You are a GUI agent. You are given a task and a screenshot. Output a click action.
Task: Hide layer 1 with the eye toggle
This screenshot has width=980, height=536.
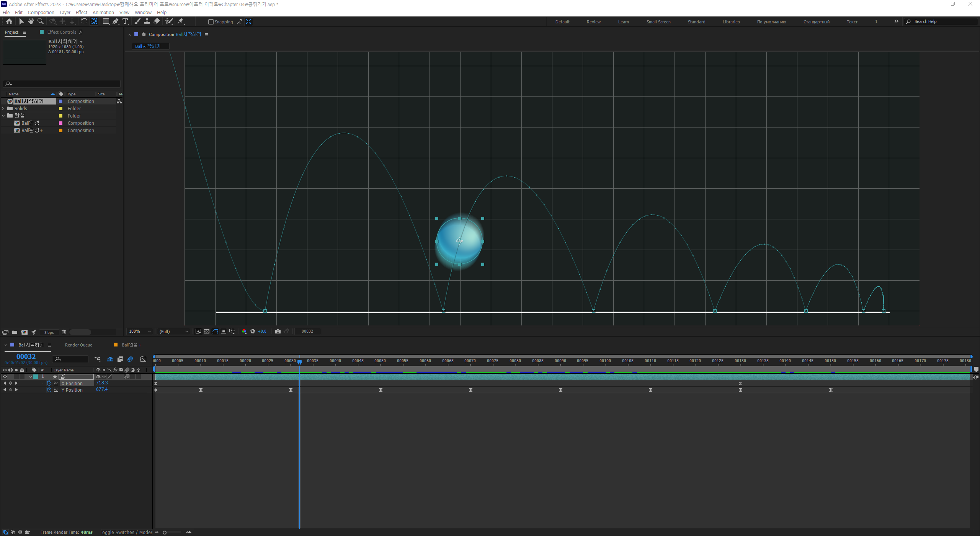5,377
